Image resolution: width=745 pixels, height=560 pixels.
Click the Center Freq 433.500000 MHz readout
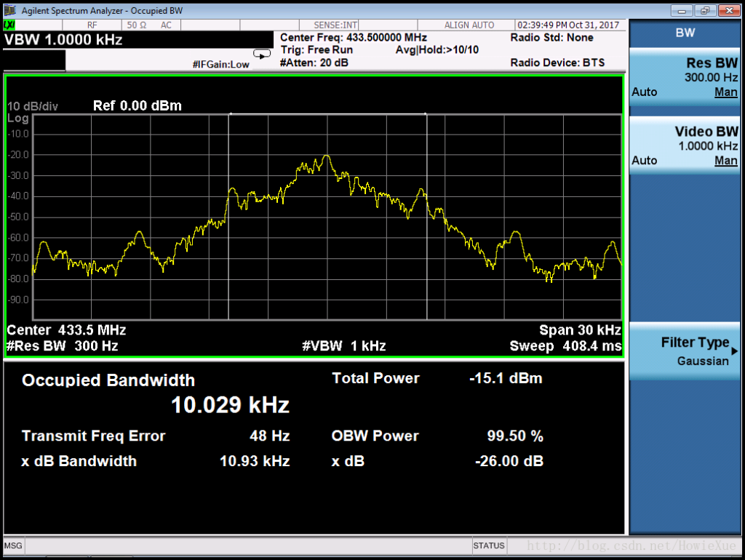353,38
